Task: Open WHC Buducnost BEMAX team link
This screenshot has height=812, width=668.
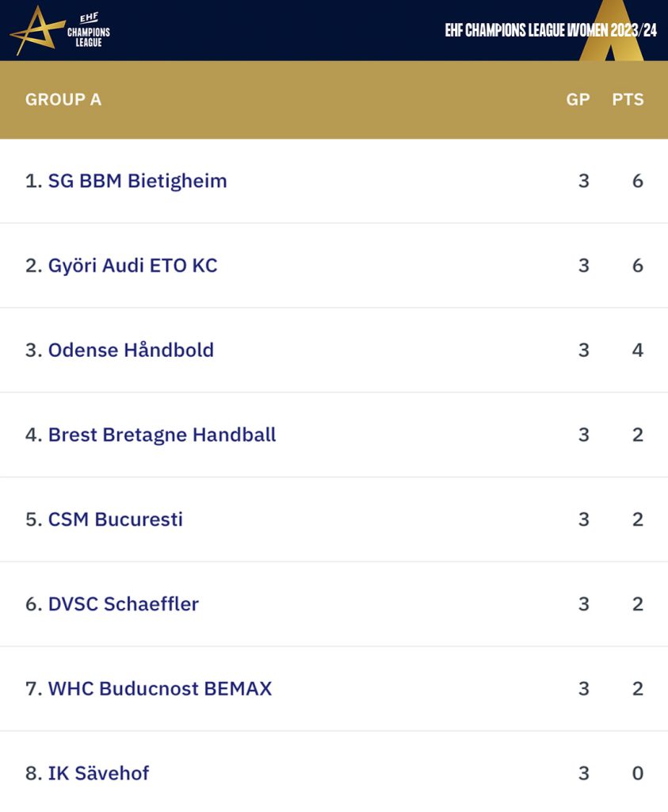Action: click(x=160, y=689)
